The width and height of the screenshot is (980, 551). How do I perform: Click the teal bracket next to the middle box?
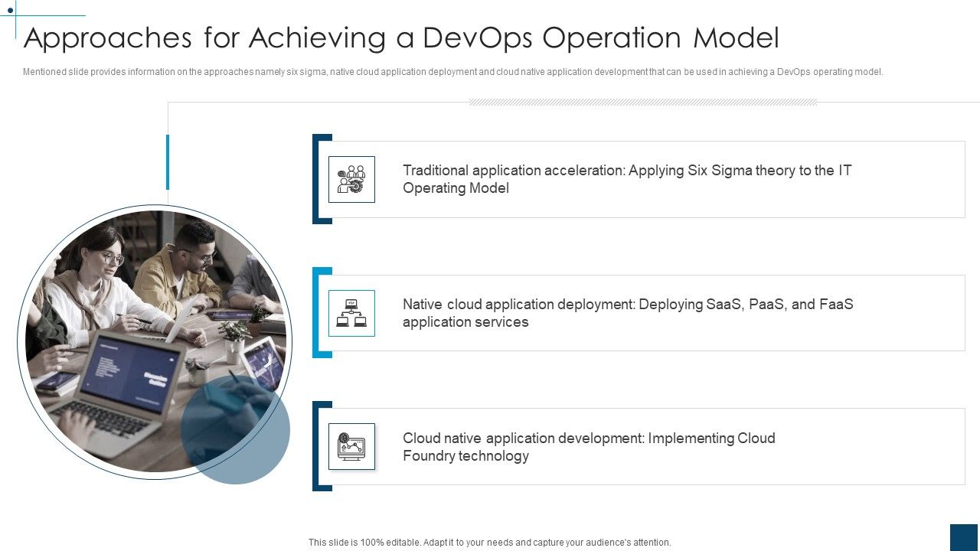pyautogui.click(x=316, y=312)
